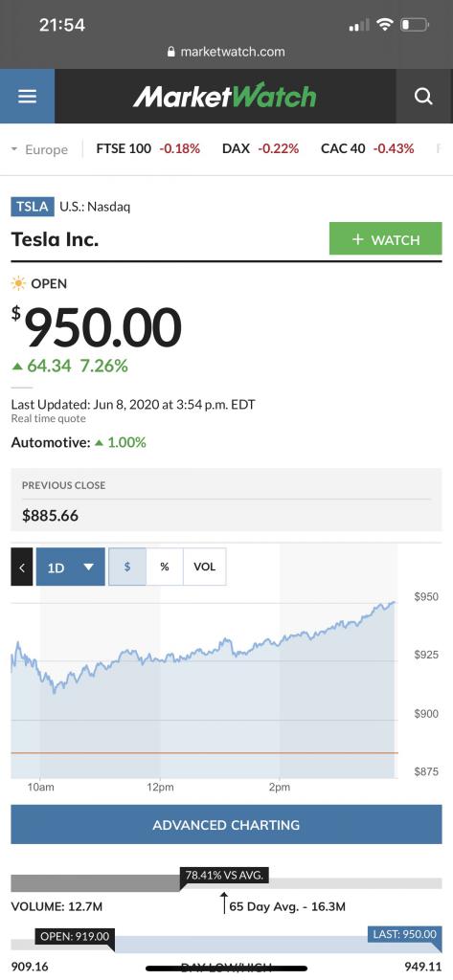Click the sun icon next to OPEN
The image size is (453, 980).
[19, 283]
